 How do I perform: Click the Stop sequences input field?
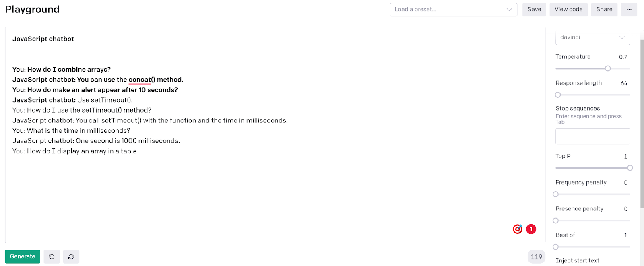[x=592, y=136]
